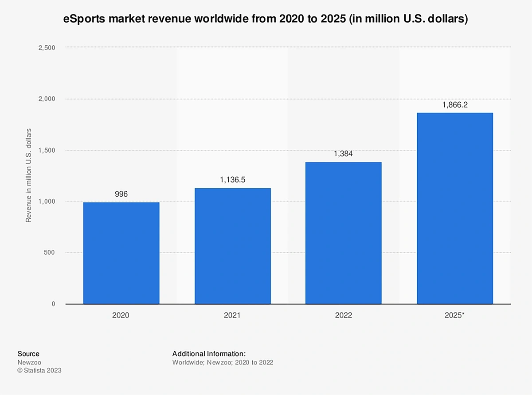Click the 1,500 y-axis tick label

[47, 150]
